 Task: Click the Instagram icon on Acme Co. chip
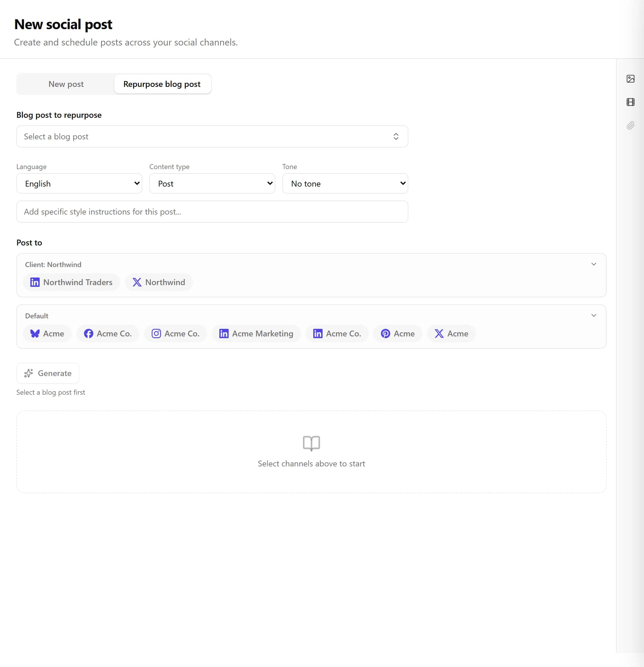(x=156, y=333)
